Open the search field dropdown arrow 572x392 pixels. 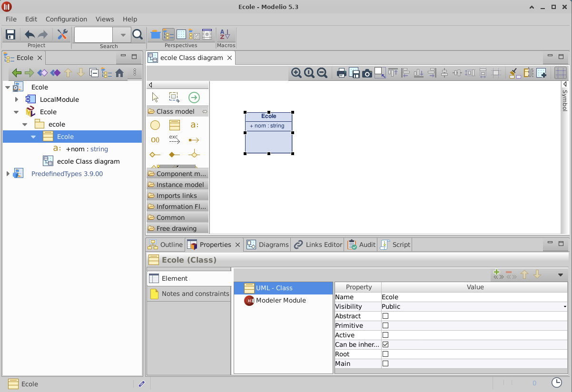(x=122, y=35)
